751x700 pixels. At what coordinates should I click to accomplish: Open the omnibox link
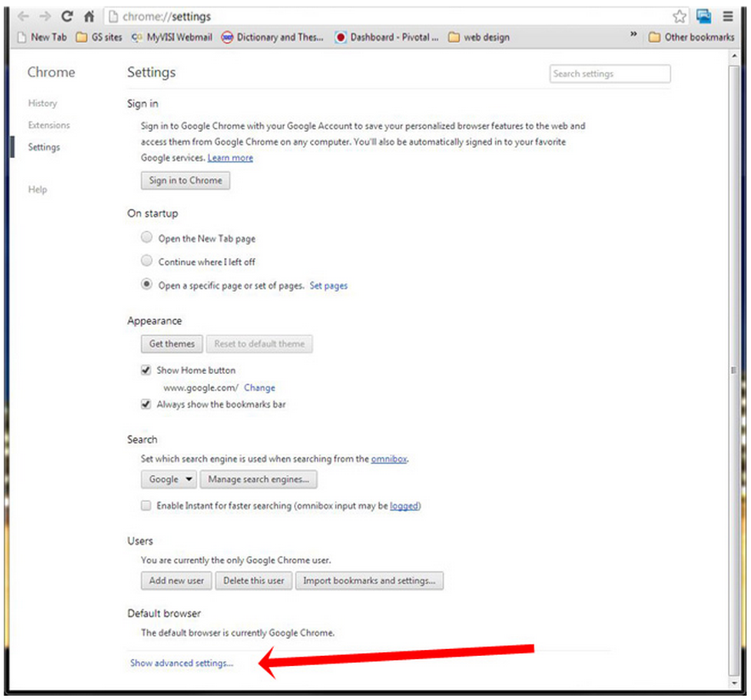[x=389, y=460]
